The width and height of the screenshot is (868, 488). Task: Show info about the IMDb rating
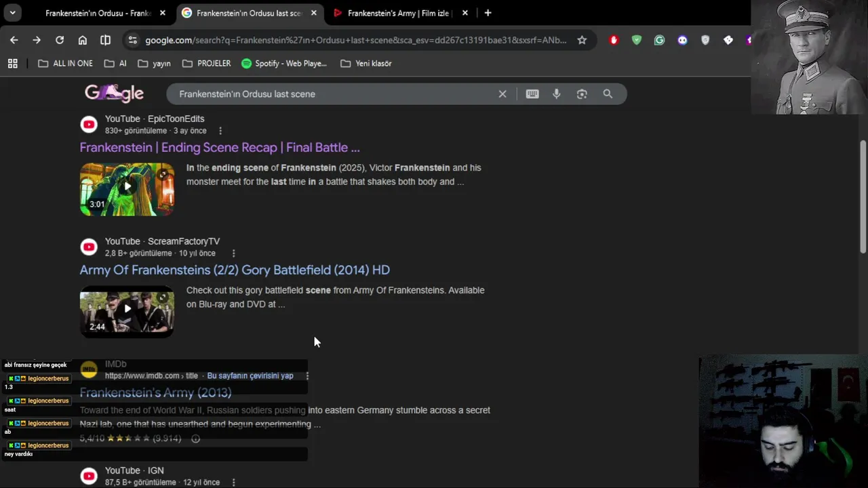click(195, 439)
